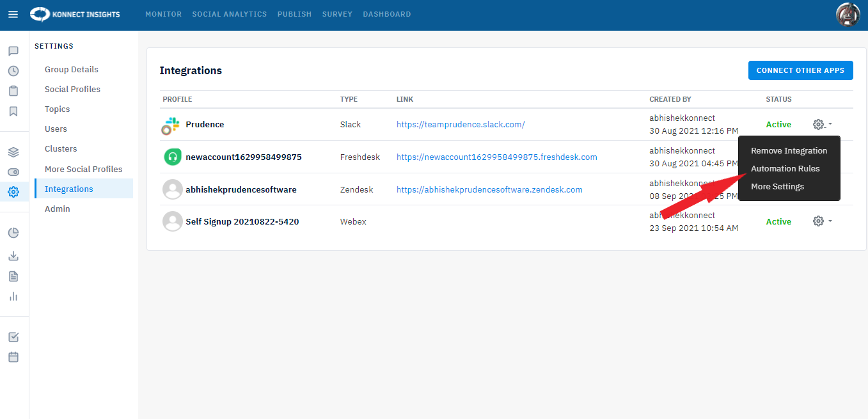Click the CONNECT OTHER APPS button

800,70
